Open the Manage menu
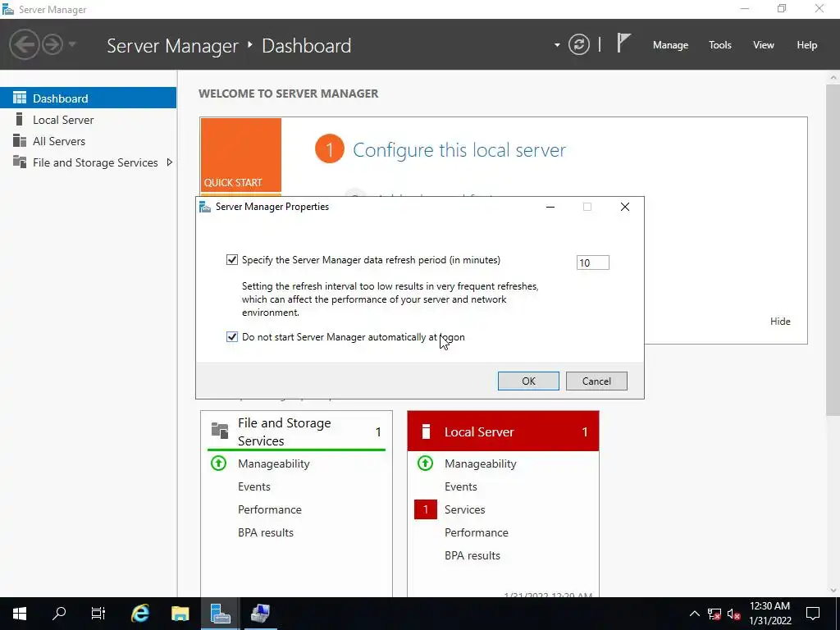The width and height of the screenshot is (840, 630). pyautogui.click(x=670, y=45)
